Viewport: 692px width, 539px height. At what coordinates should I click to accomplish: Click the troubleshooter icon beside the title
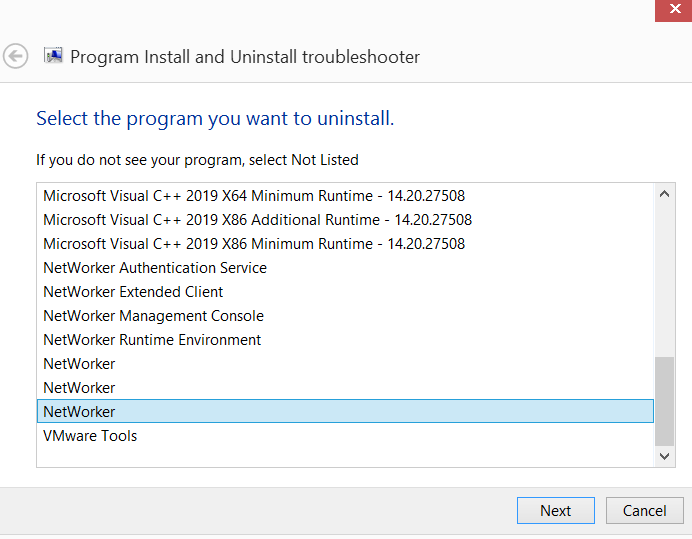[54, 56]
